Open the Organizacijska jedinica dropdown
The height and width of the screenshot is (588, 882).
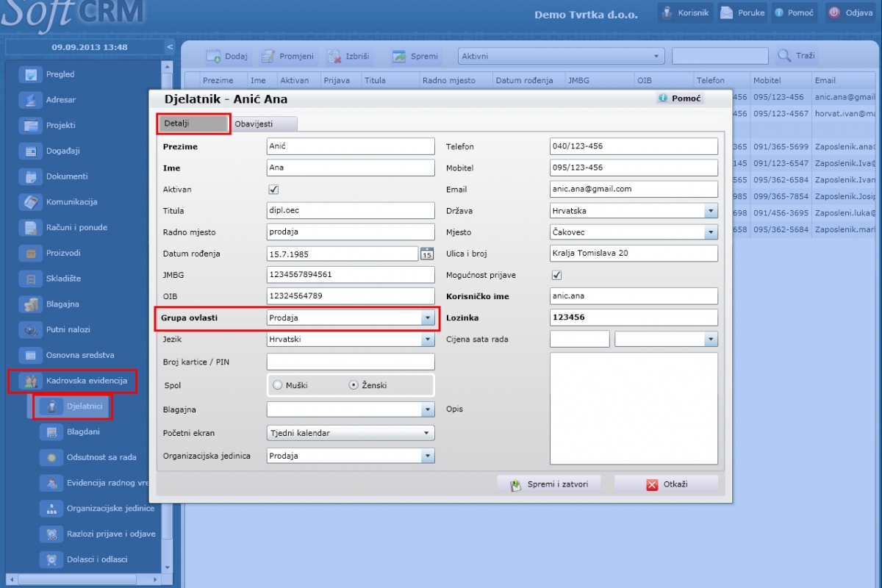pyautogui.click(x=428, y=456)
